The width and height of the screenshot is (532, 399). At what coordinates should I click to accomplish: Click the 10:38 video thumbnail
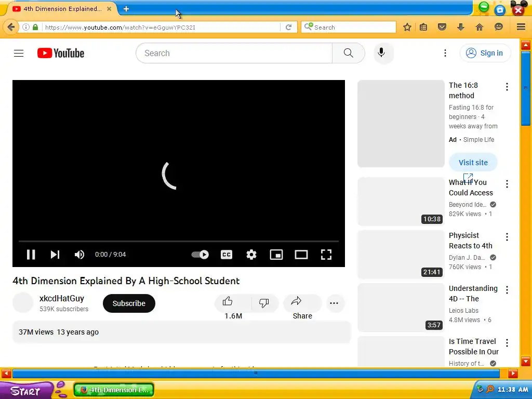401,201
